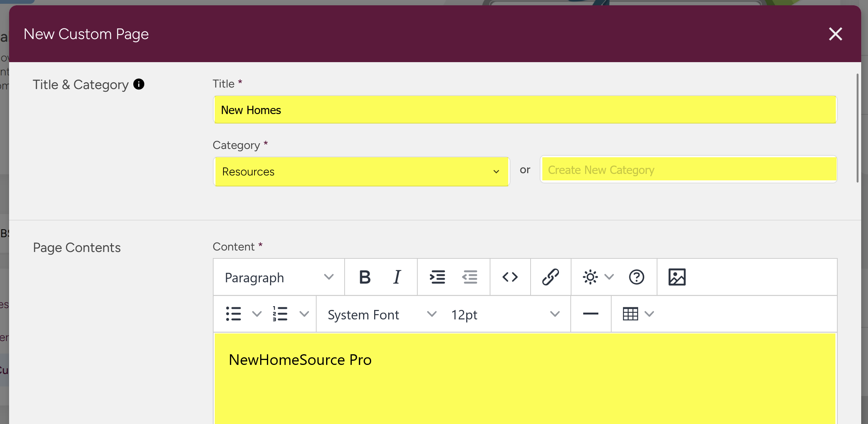Insert a link using the chain icon
Viewport: 868px width, 424px height.
551,277
